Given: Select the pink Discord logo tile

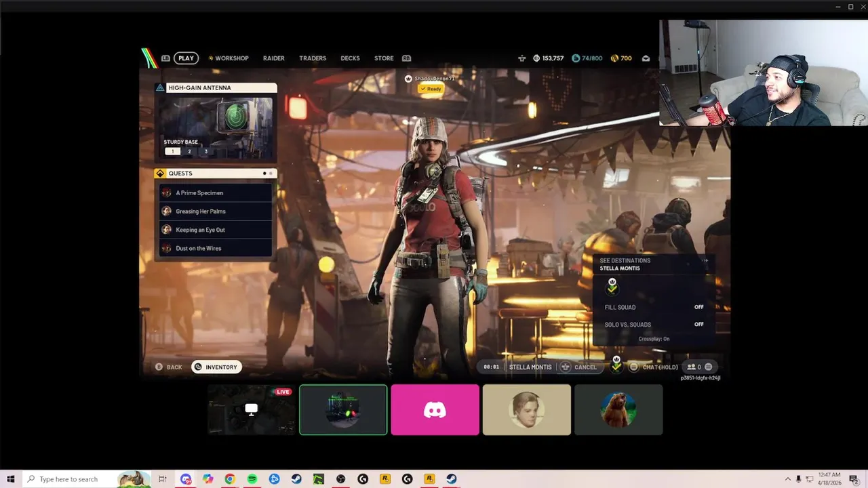Looking at the screenshot, I should pos(435,409).
